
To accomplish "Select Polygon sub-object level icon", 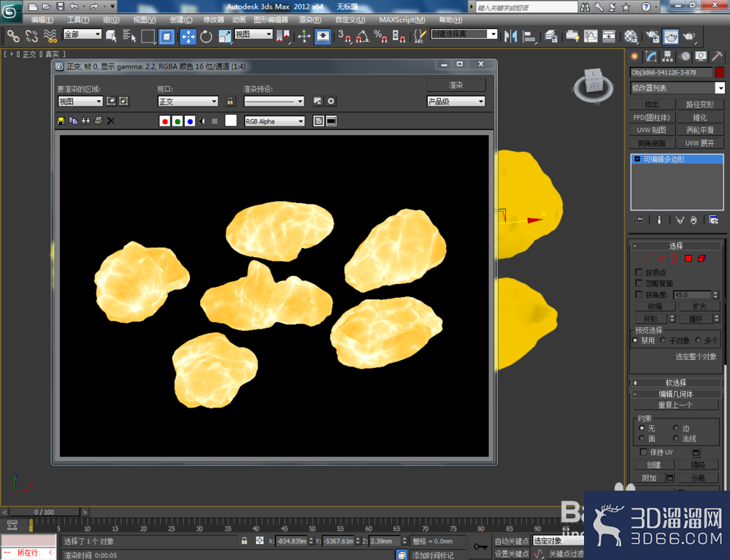I will [688, 258].
